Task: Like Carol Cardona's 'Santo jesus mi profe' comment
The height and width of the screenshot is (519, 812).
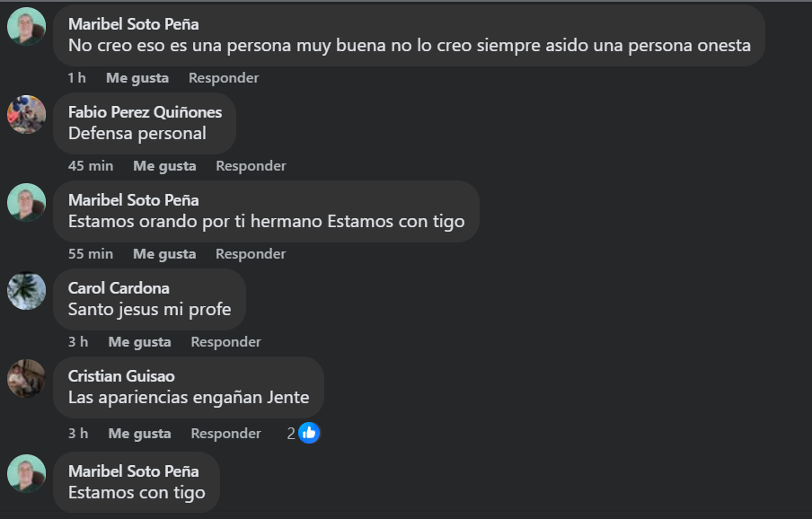Action: pos(140,342)
